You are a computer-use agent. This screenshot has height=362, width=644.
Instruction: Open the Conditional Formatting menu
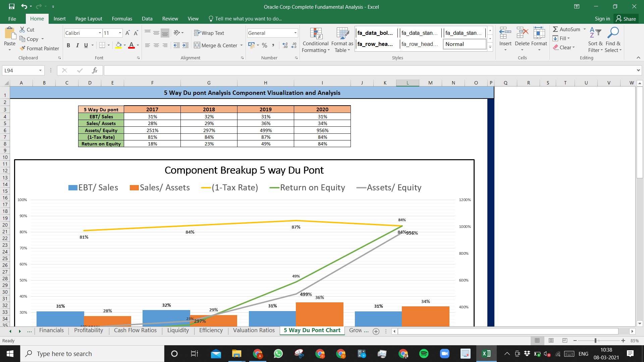click(x=315, y=40)
